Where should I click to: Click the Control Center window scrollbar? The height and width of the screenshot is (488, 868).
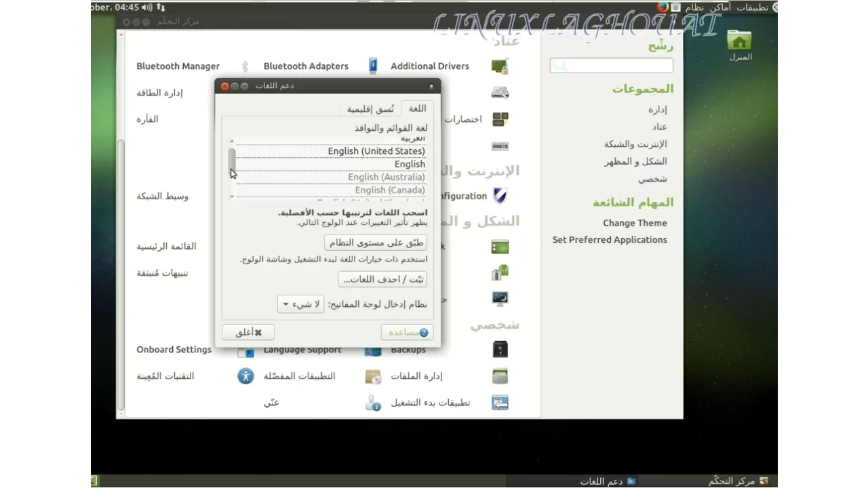121,274
